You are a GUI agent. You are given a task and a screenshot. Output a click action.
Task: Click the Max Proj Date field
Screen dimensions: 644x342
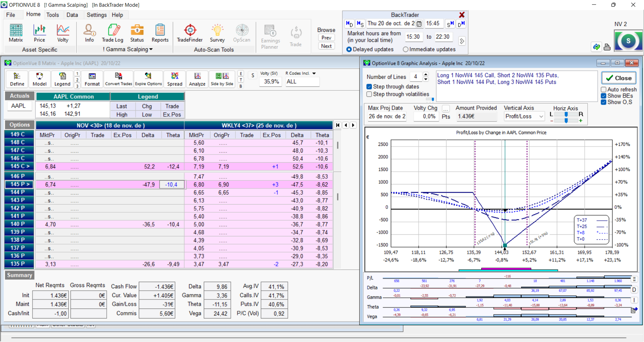(x=387, y=116)
